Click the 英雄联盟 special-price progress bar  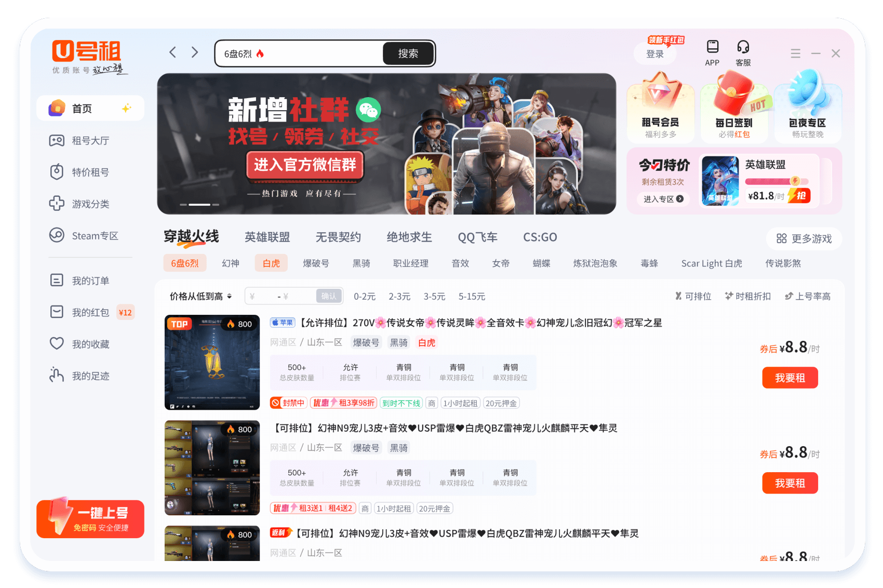pos(777,181)
